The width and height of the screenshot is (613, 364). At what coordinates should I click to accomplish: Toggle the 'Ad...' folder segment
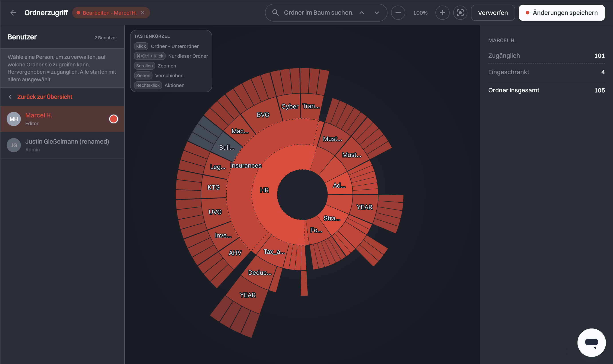pos(339,185)
